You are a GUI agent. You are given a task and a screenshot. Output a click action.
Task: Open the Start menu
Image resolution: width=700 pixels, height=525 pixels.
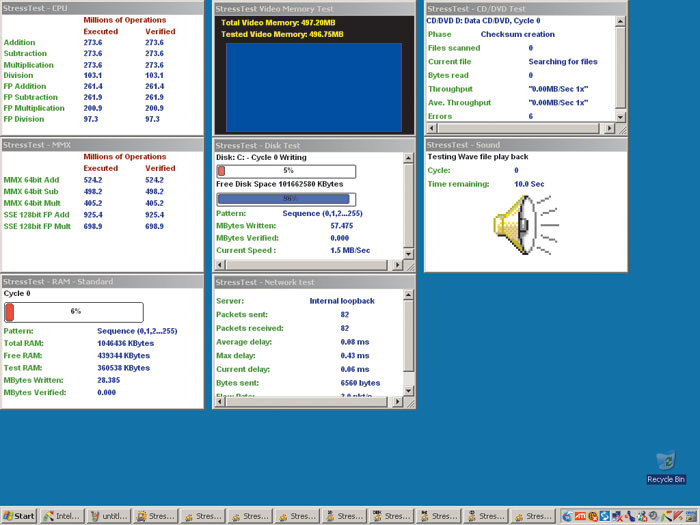19,516
